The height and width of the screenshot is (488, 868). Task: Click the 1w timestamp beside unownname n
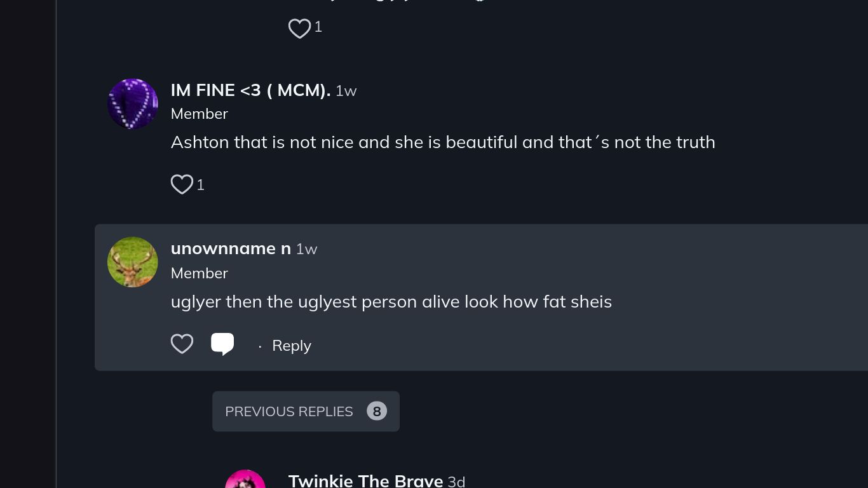[307, 249]
